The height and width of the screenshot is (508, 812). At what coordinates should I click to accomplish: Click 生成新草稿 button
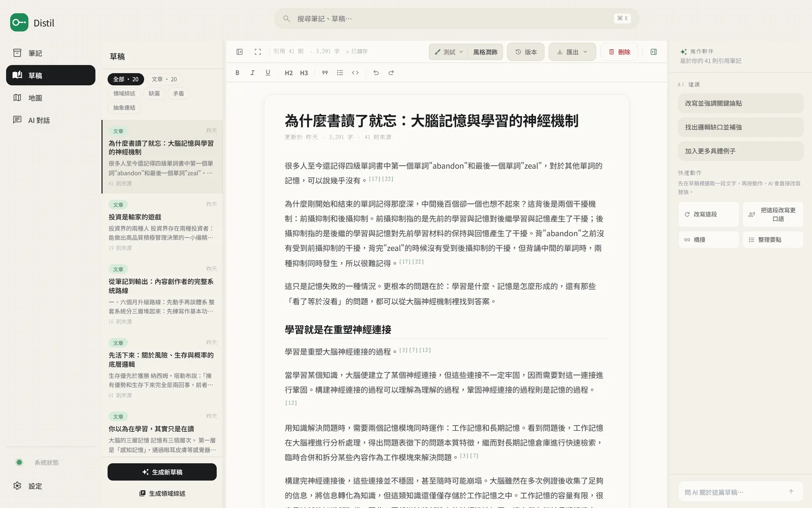tap(162, 472)
